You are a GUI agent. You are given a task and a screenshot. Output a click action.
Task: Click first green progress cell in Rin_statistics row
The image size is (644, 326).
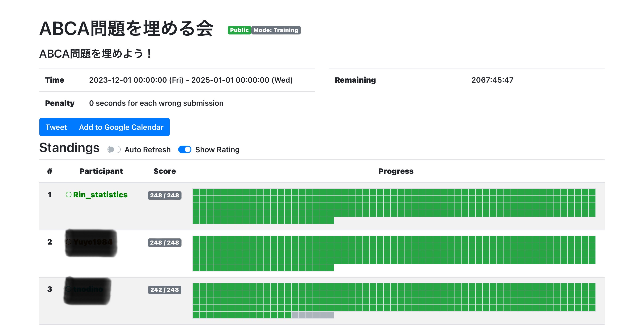[196, 192]
